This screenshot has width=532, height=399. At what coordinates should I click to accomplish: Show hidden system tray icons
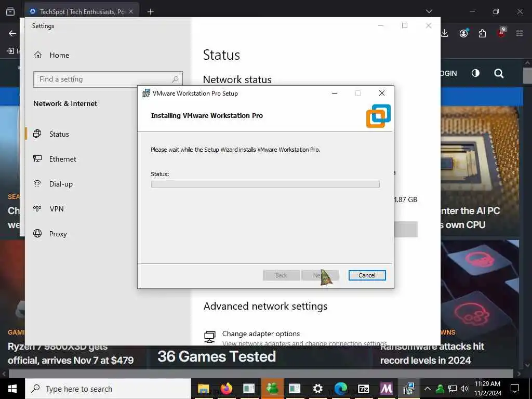click(x=428, y=389)
